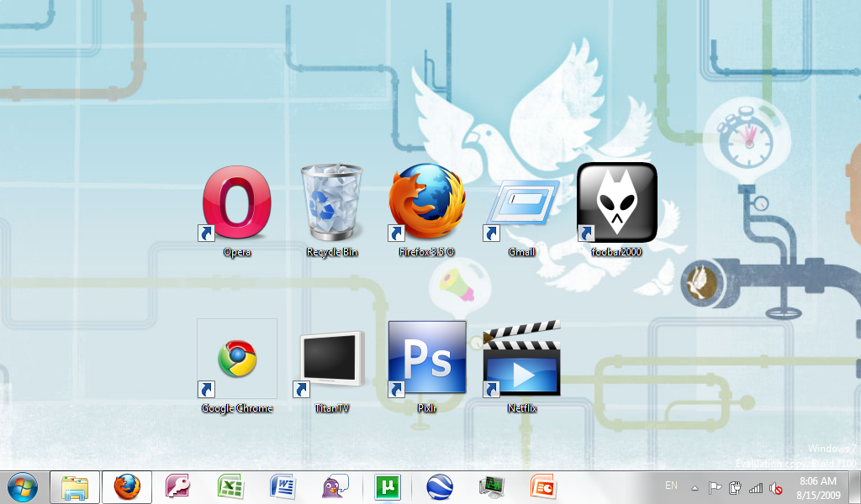Launch Microsoft Excel from the taskbar

coord(230,486)
